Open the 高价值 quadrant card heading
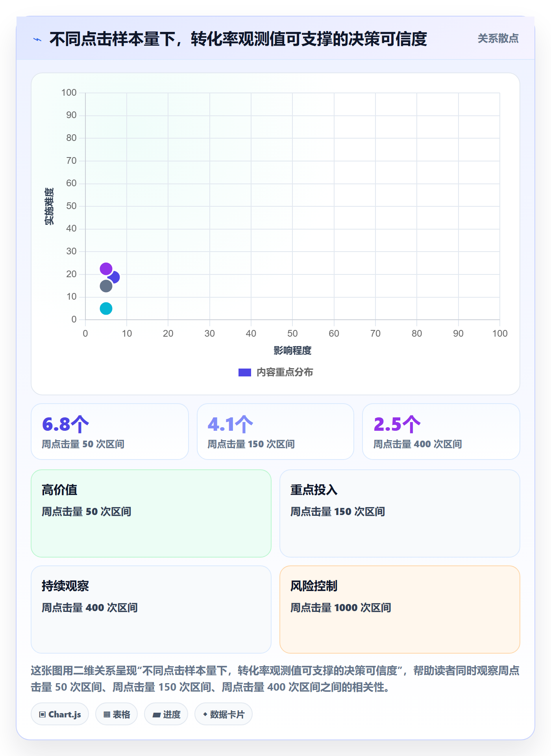The height and width of the screenshot is (756, 551). [59, 490]
